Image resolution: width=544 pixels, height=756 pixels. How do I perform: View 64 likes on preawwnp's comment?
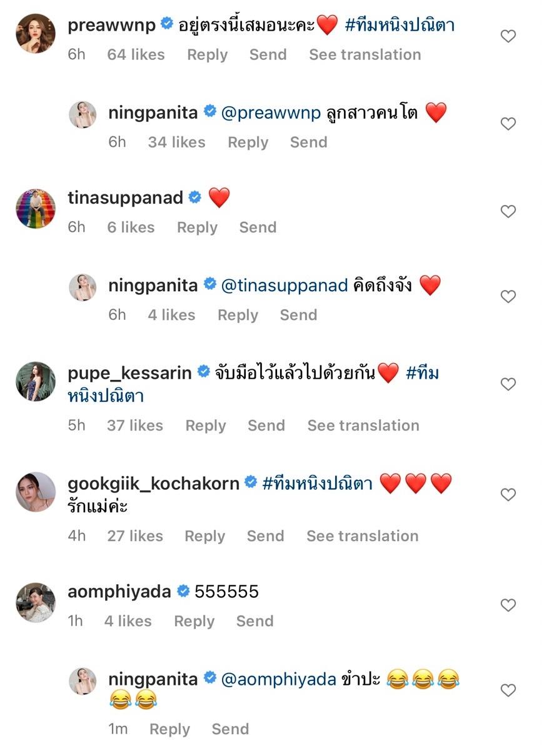[136, 55]
